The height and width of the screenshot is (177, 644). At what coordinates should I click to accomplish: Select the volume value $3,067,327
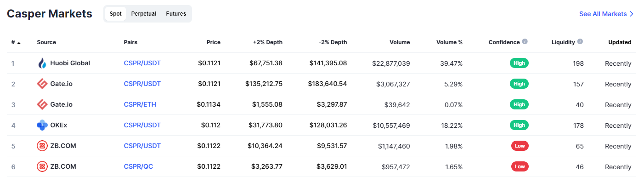coord(393,84)
